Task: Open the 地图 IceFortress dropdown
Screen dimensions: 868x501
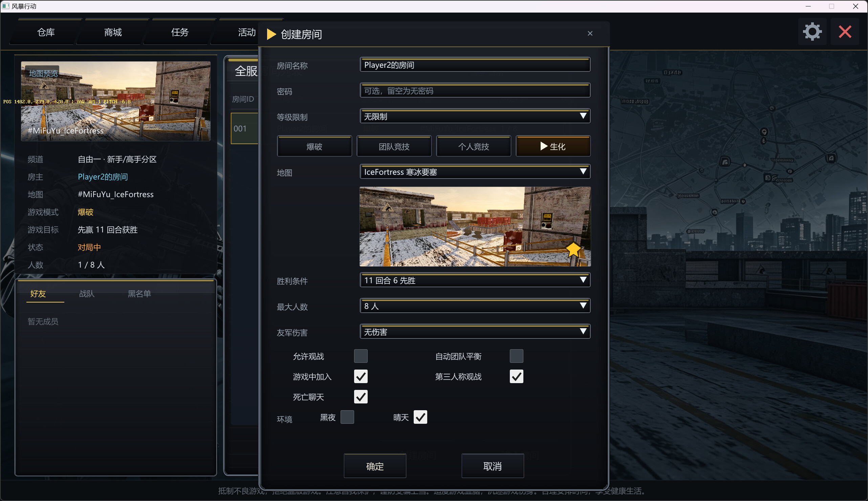Action: tap(475, 171)
